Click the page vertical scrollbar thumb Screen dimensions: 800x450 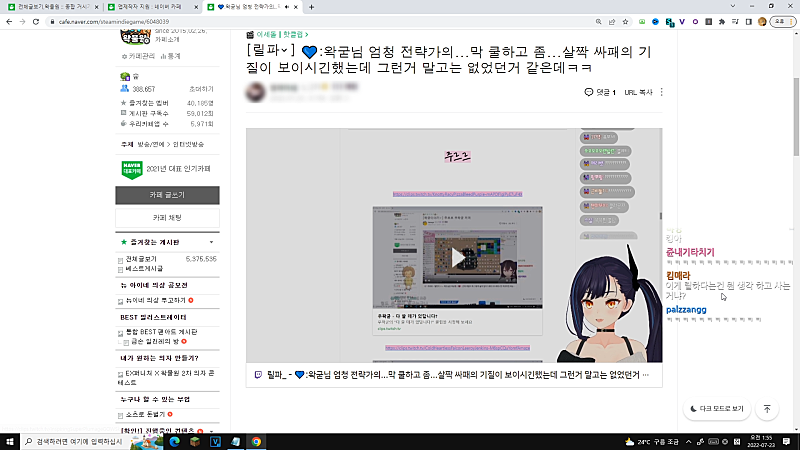796,117
